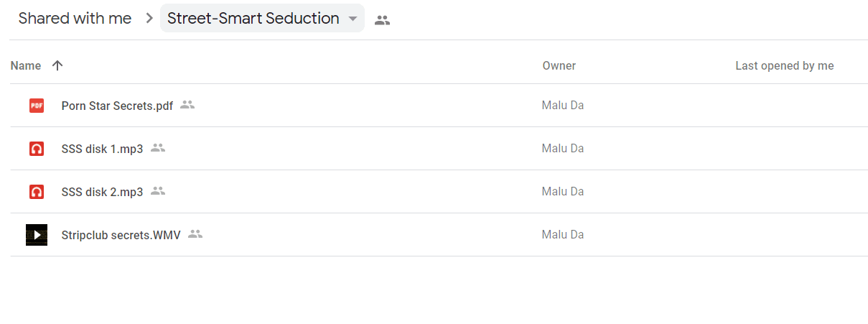Click the shared people icon next to the folder title

[383, 20]
